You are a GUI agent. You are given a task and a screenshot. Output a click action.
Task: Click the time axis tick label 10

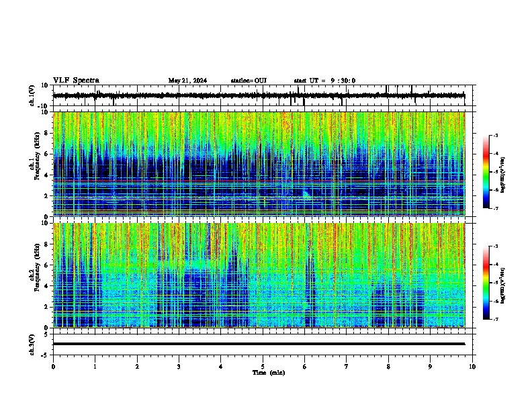point(472,367)
